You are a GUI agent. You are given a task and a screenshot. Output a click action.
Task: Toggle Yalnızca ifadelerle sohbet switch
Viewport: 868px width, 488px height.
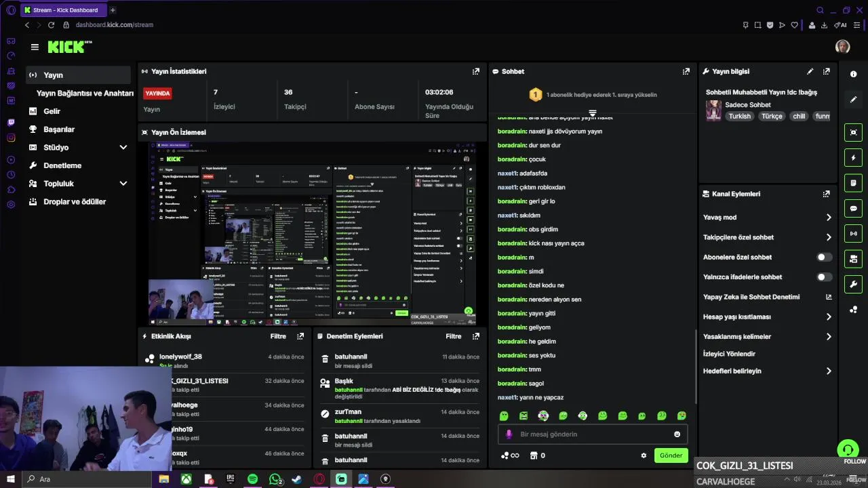[824, 277]
